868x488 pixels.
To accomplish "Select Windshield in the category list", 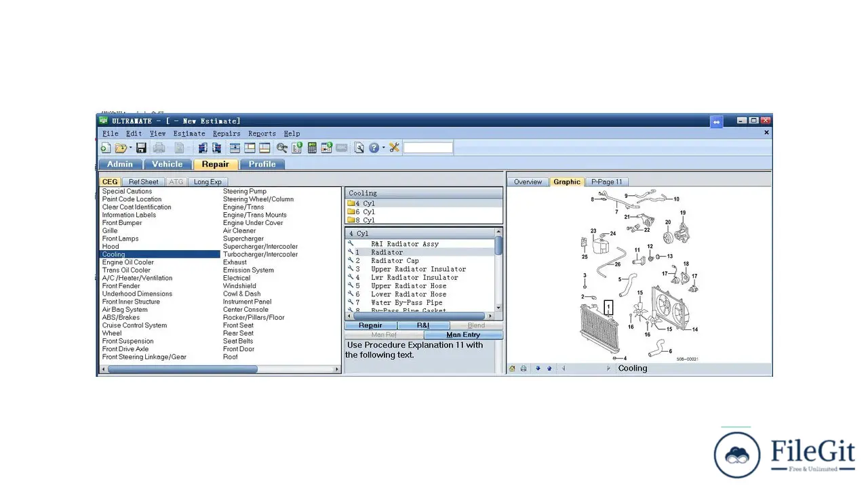I will coord(239,286).
